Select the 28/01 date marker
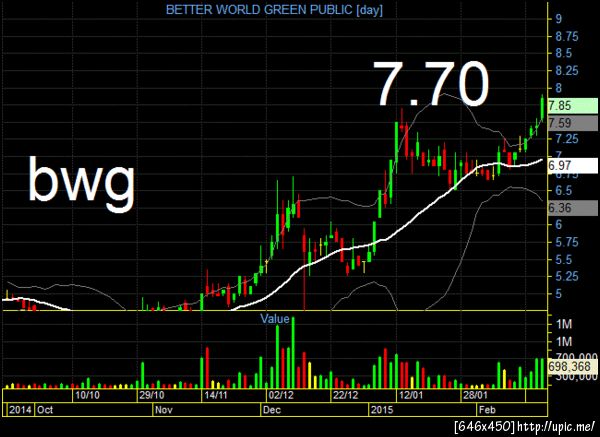Screen dimensions: 600x437 (x=475, y=395)
